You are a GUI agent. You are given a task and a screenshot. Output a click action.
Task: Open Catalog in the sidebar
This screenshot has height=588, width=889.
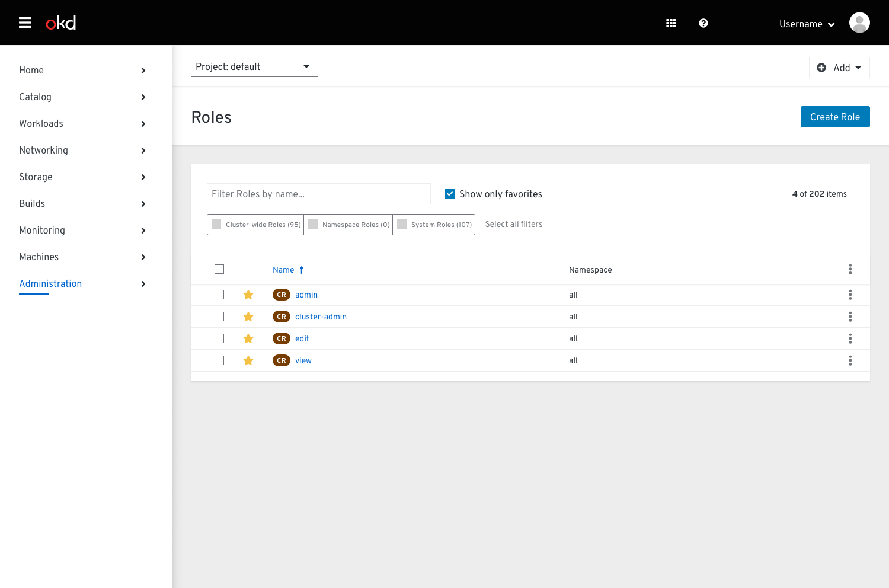tap(35, 97)
